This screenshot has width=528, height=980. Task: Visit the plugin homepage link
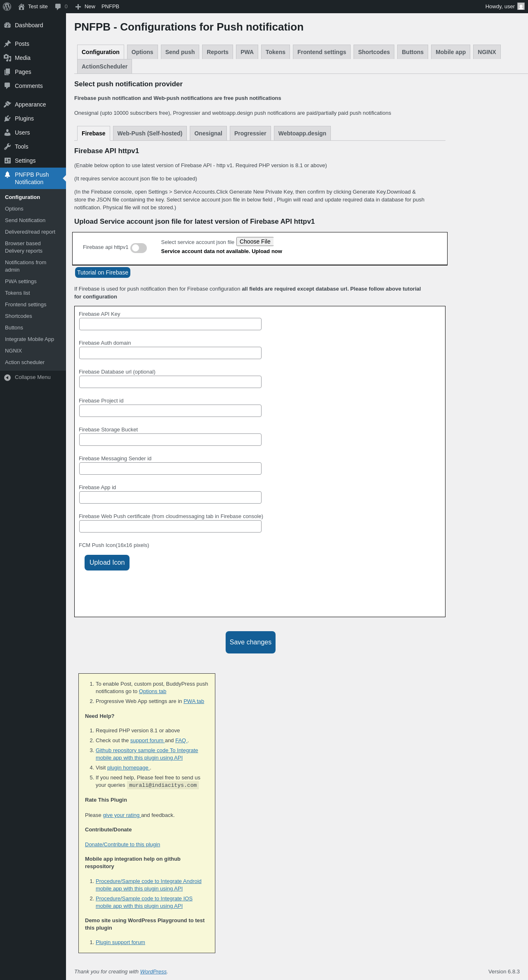pos(128,768)
